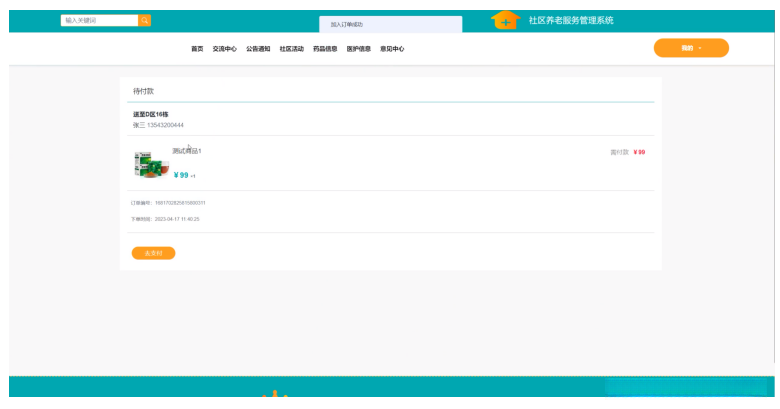Click the orange house logo icon
The height and width of the screenshot is (409, 780).
coord(505,20)
